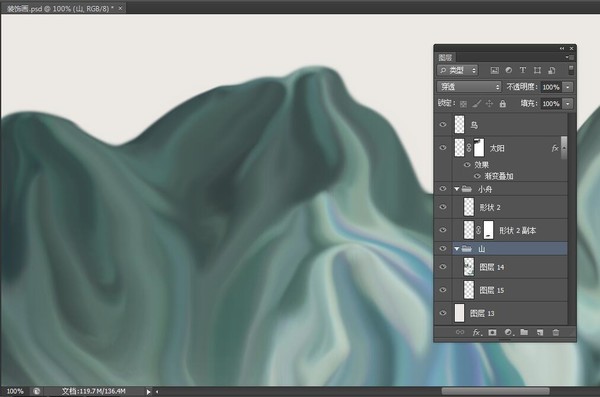Open the status bar preview icon next to zoom
The height and width of the screenshot is (397, 600).
pos(36,391)
